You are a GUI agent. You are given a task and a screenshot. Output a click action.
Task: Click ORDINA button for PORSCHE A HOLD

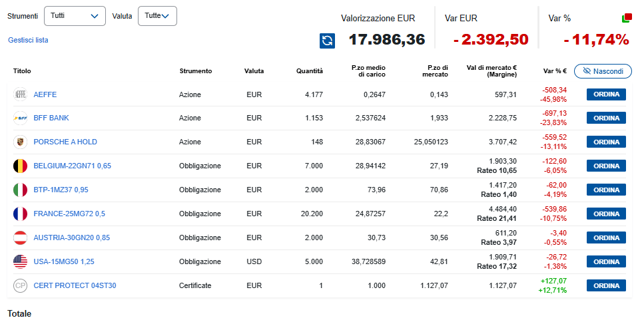click(606, 142)
